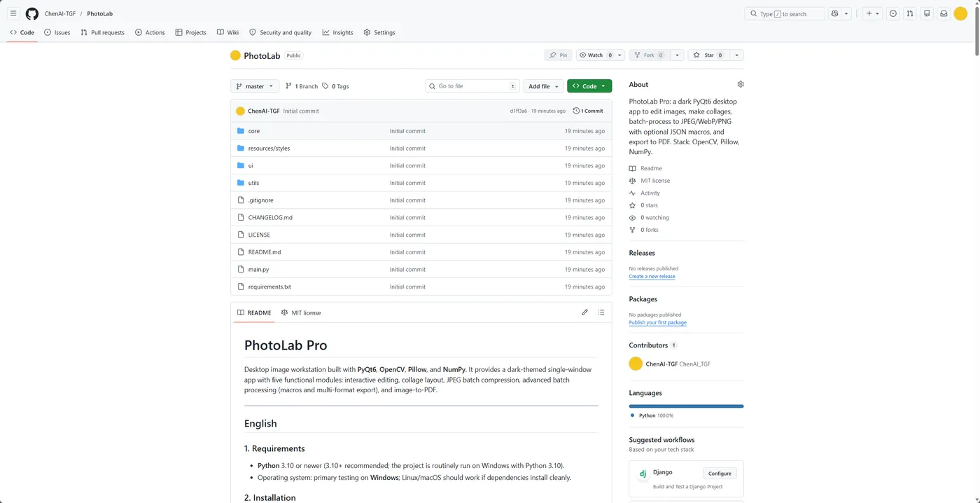980x503 pixels.
Task: Open the README outline list icon
Action: [x=601, y=312]
